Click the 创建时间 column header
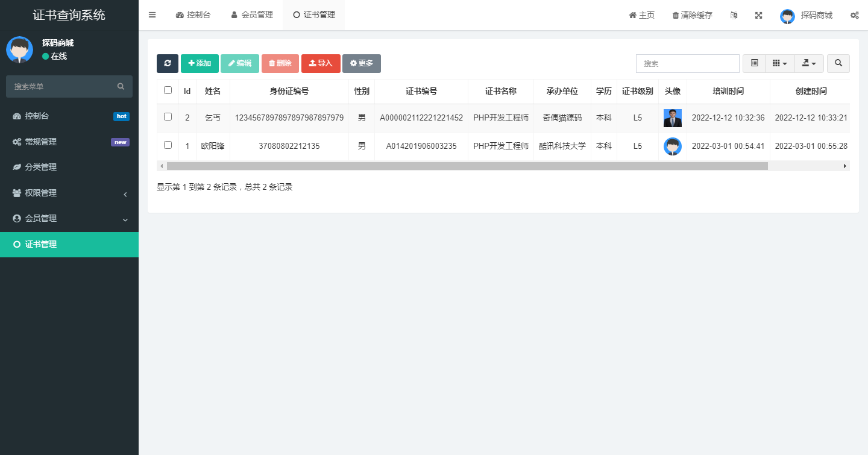Screen dimensions: 868x455 (x=811, y=91)
